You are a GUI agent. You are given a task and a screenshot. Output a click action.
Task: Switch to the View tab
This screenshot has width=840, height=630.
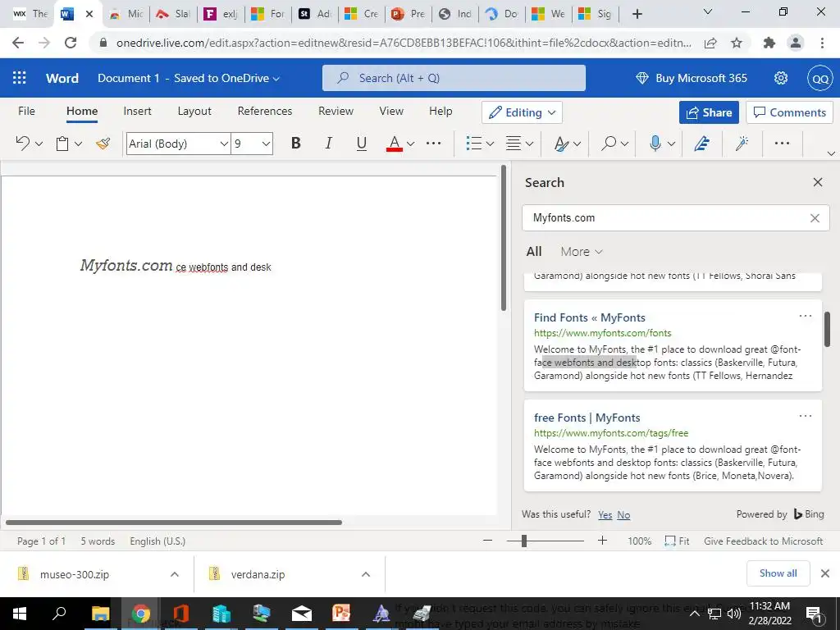391,111
